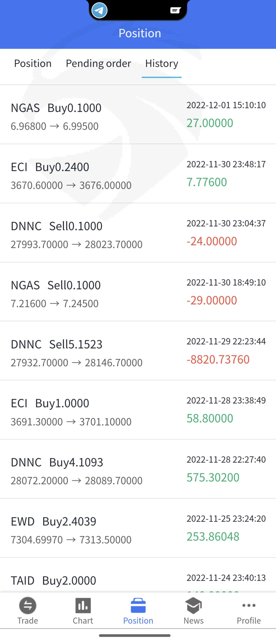Tap the Telegram icon in the status pill
276x644 pixels.
(99, 11)
